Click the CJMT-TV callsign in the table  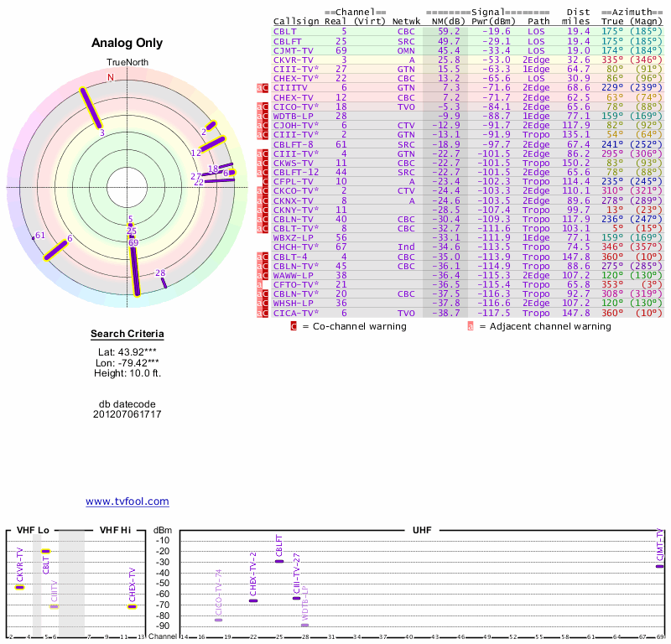pos(293,49)
